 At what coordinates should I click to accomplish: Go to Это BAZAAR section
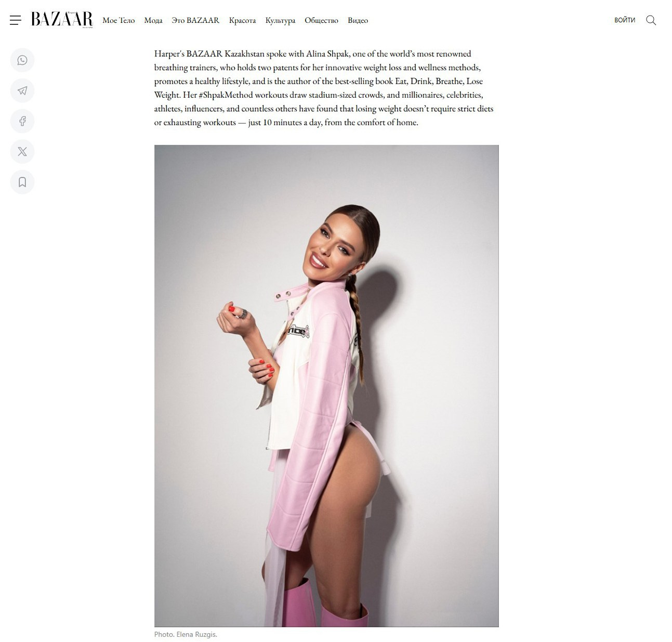(x=195, y=20)
